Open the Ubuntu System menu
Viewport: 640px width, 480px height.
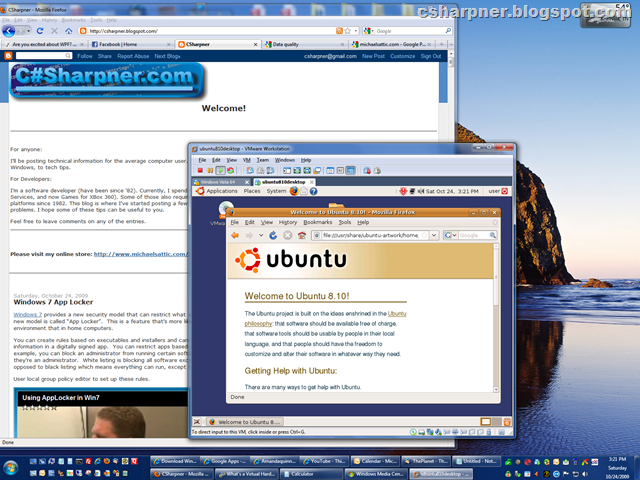tap(276, 191)
